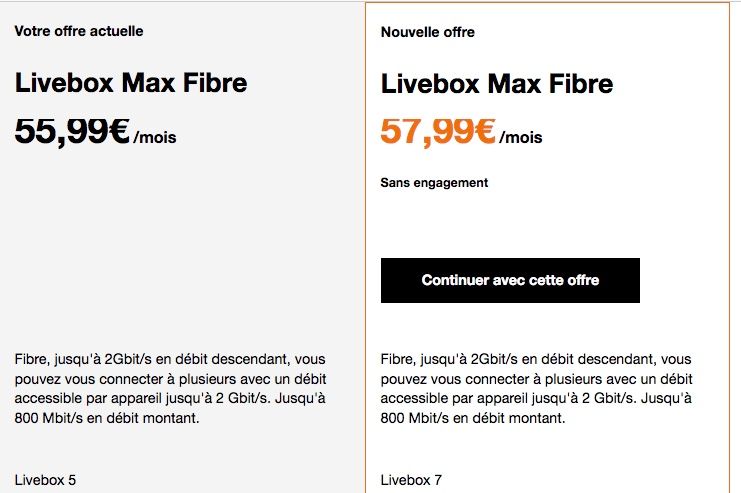Click the Sans engagement text
Screen dimensions: 741x493
[x=434, y=183]
